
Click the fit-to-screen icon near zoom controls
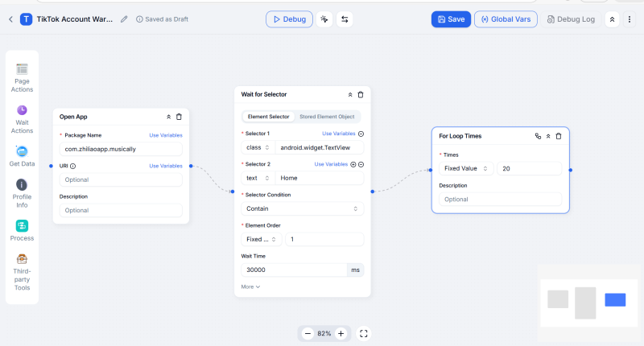(363, 333)
